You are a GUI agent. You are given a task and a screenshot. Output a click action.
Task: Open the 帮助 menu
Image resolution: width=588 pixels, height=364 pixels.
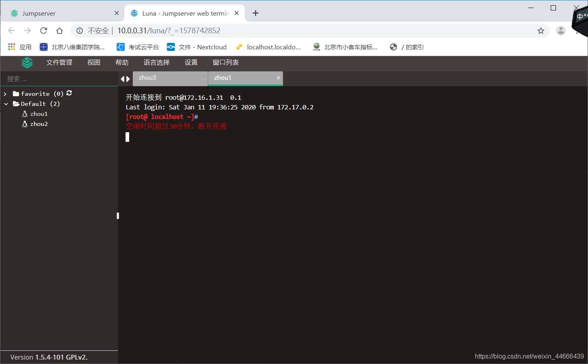pos(122,63)
